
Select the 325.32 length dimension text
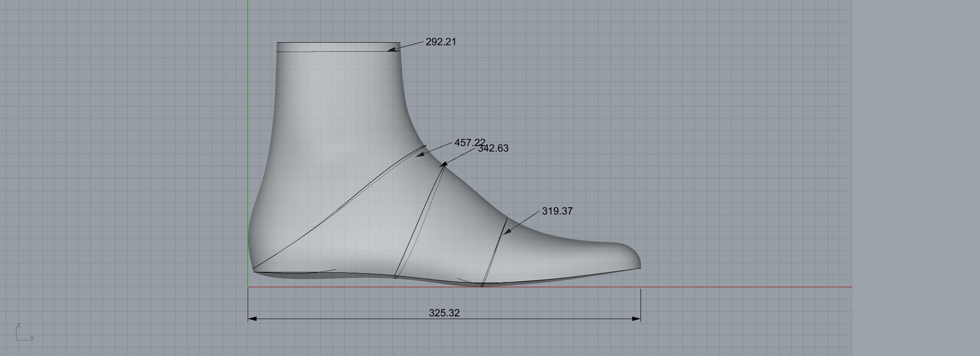pyautogui.click(x=444, y=313)
